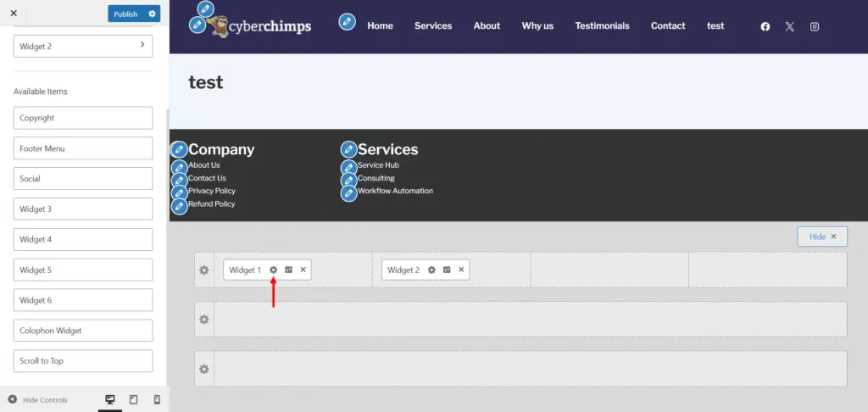Click Widget 2 layout icon in builder
This screenshot has width=868, height=412.
point(447,270)
